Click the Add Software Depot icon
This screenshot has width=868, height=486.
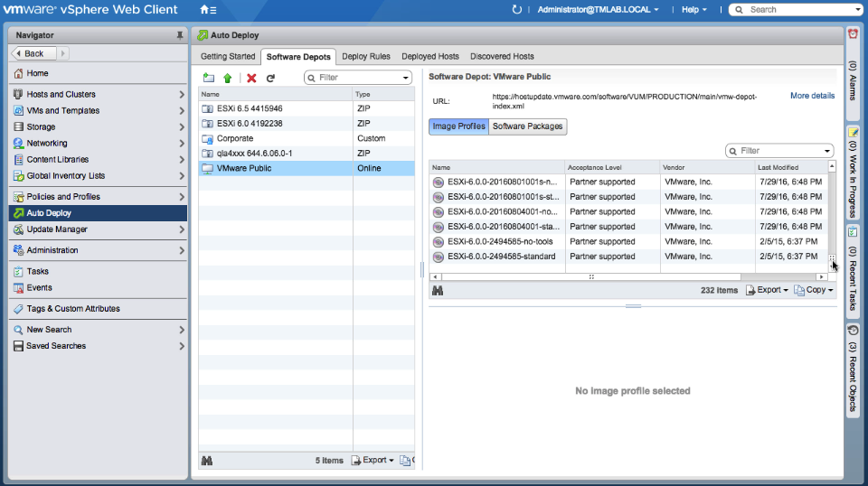click(209, 78)
